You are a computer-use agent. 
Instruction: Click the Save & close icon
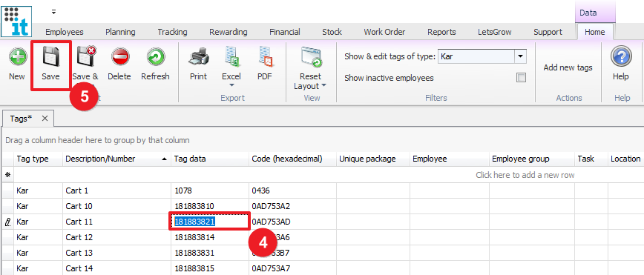(85, 56)
